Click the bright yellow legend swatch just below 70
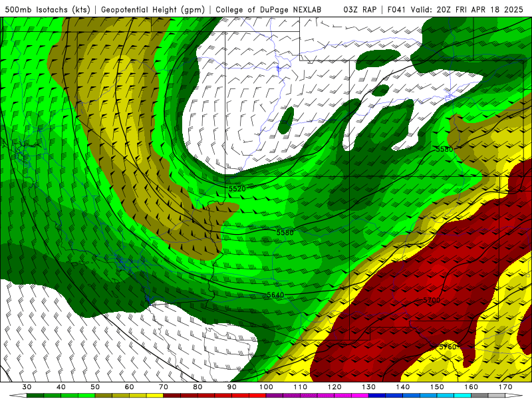This screenshot has width=532, height=399. [155, 396]
